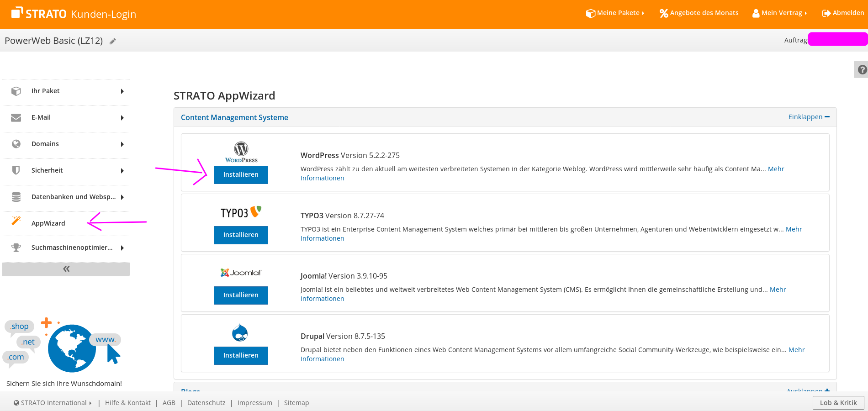Image resolution: width=868 pixels, height=411 pixels.
Task: Click the Drupal Version 8.7.5-135 title
Action: point(343,337)
